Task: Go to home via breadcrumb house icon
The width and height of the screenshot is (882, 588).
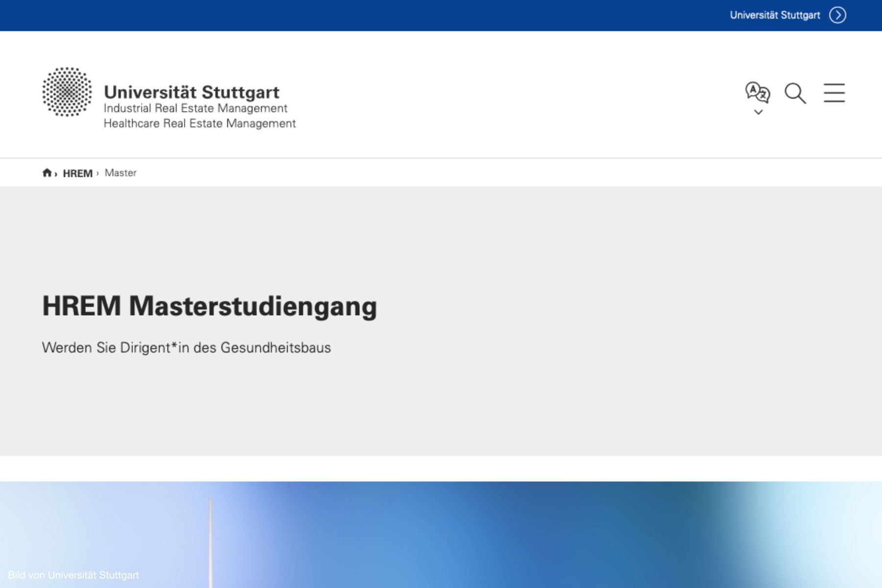Action: [47, 172]
